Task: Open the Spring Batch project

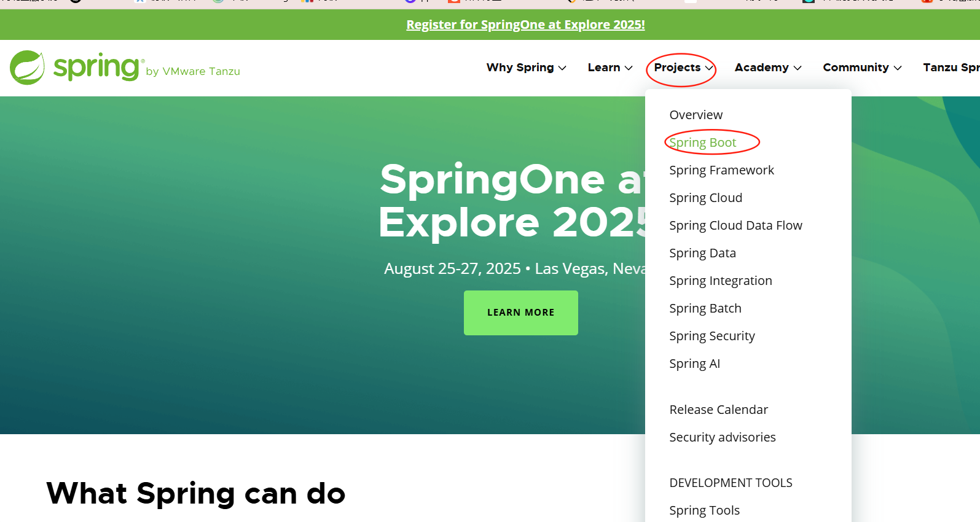Action: [705, 308]
